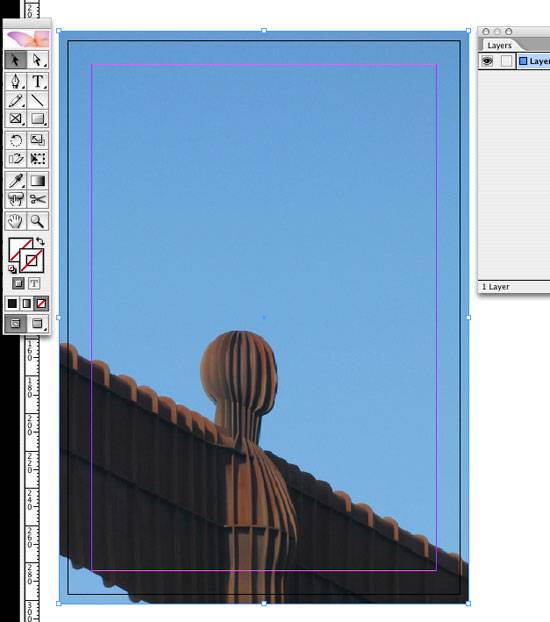
Task: Select the Selection tool (black arrow)
Action: click(15, 60)
